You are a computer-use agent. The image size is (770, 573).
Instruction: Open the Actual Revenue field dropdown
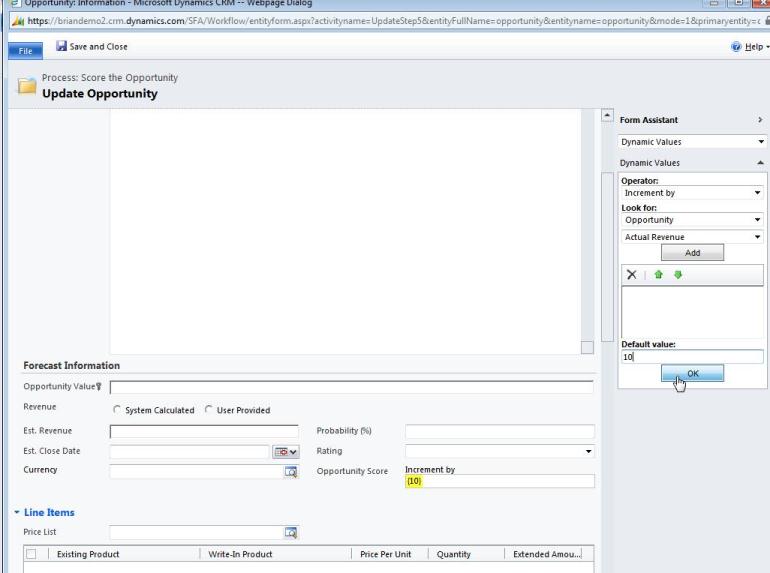click(x=692, y=237)
